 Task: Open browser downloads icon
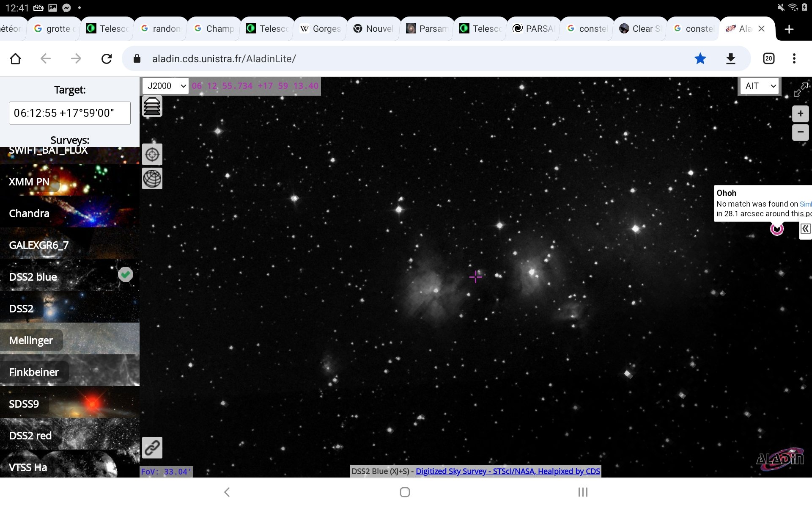pyautogui.click(x=731, y=58)
